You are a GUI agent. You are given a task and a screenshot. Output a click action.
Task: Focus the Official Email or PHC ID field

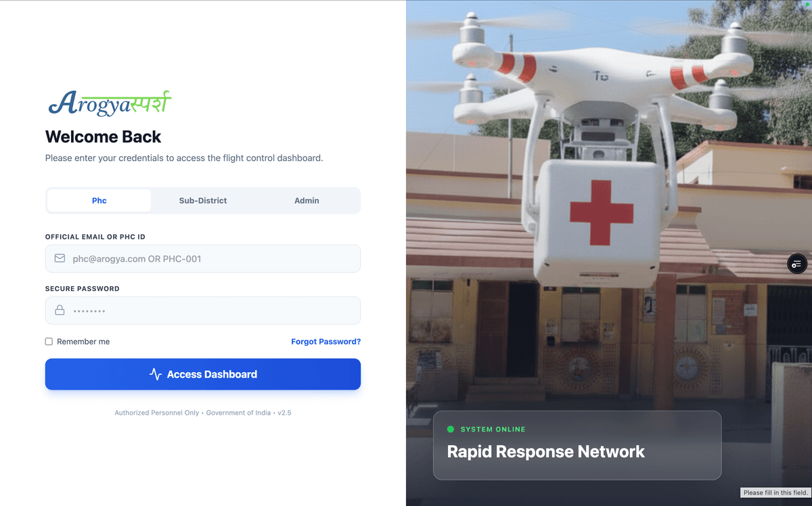click(x=203, y=258)
